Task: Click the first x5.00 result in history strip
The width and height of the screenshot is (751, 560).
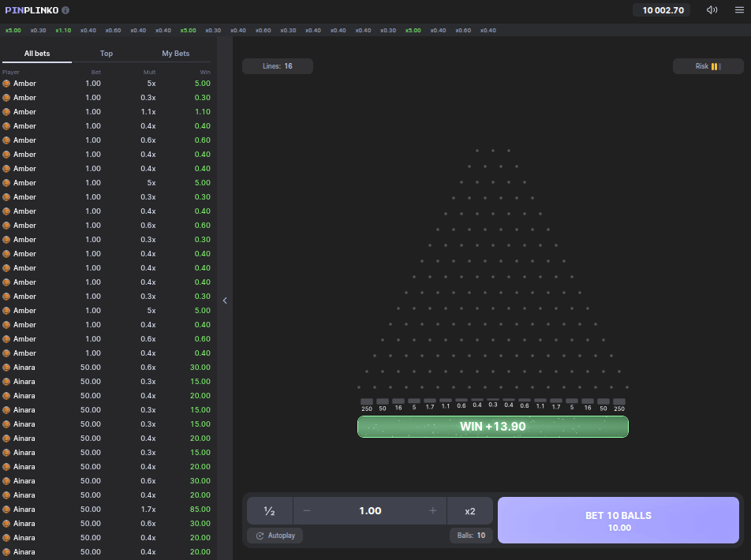Action: point(13,30)
